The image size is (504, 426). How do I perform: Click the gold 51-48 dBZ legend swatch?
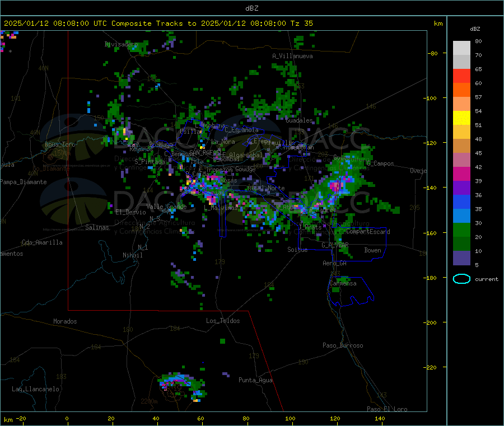(461, 132)
